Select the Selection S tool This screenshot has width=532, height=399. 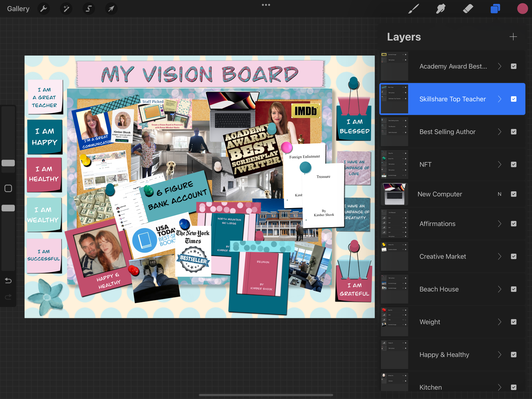(x=89, y=9)
